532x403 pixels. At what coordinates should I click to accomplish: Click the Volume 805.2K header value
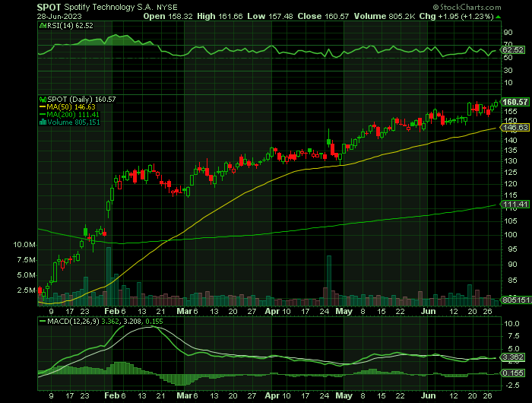385,16
